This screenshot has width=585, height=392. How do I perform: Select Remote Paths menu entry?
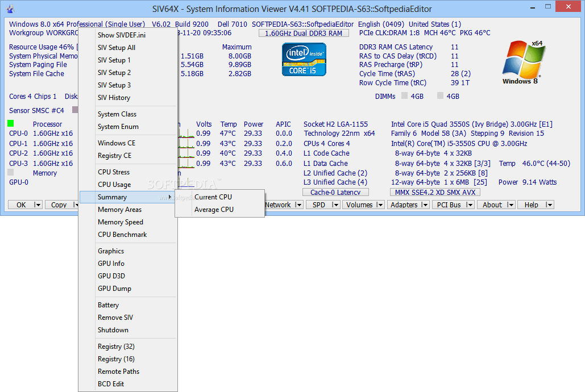pos(128,372)
